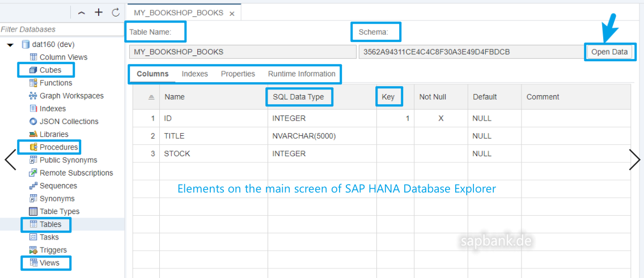Screen dimensions: 644x278
Task: Click collapse-all caret icon above filter
Action: (82, 12)
